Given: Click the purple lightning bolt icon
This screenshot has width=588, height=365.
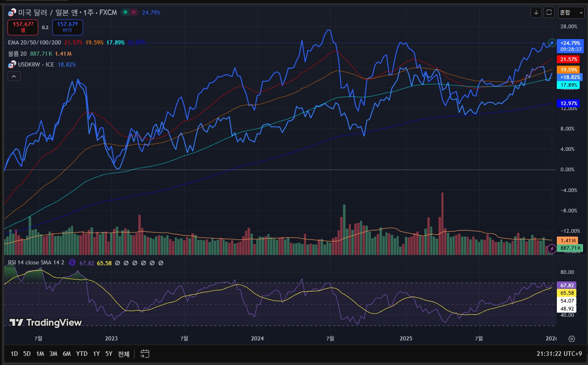Looking at the screenshot, I should point(552,249).
